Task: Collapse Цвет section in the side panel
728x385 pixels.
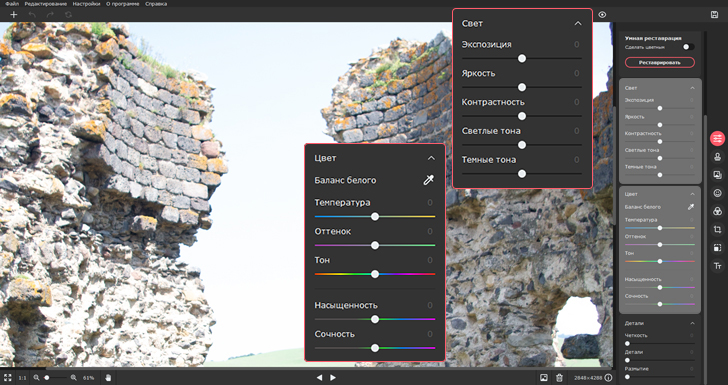Action: [x=692, y=194]
